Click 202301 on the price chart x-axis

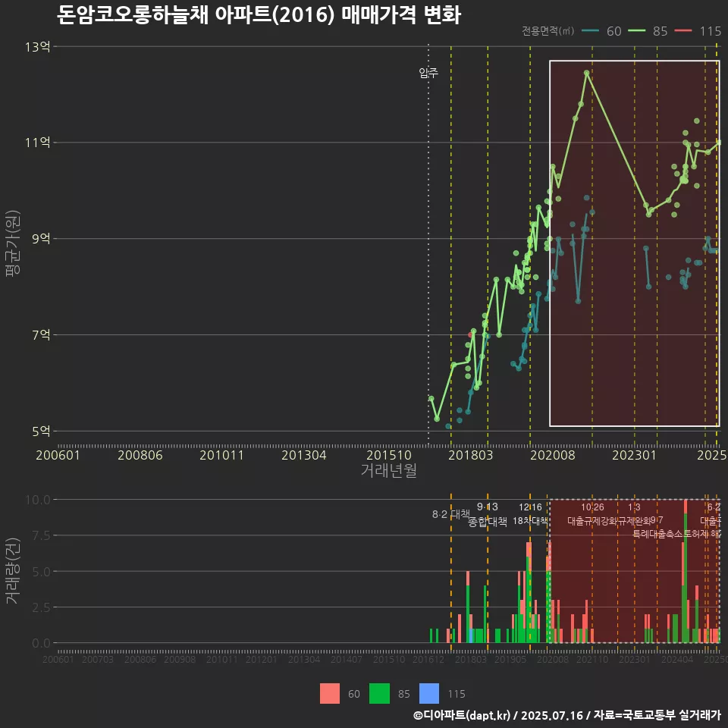tap(634, 455)
